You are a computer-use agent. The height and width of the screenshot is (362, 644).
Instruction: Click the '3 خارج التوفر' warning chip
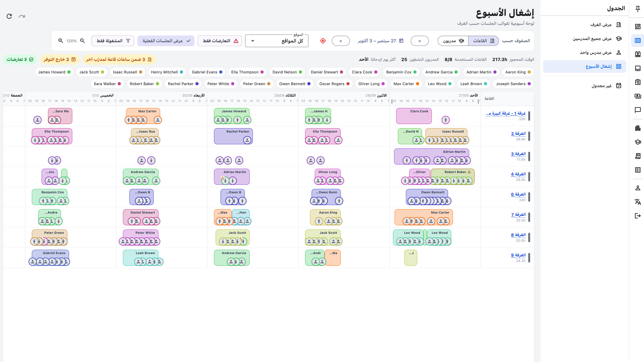click(60, 59)
